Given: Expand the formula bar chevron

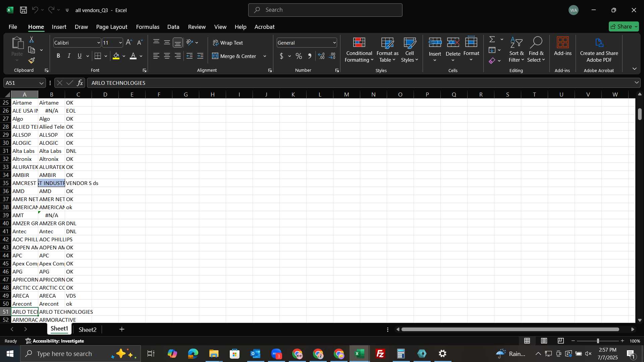Looking at the screenshot, I should 636,82.
